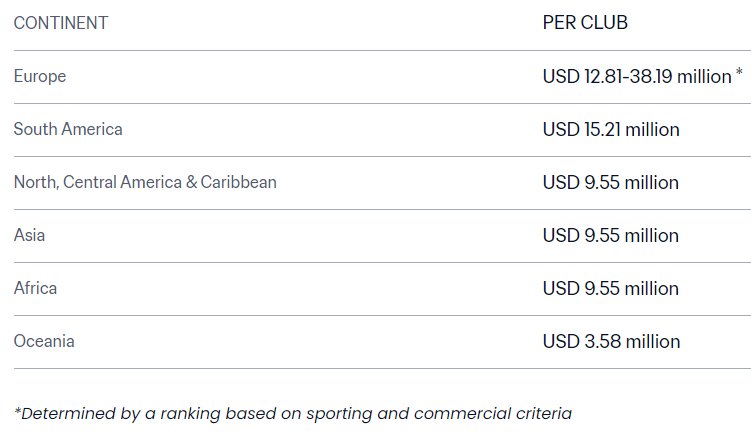This screenshot has height=436, width=751.
Task: Select the Africa row label
Action: pos(35,288)
